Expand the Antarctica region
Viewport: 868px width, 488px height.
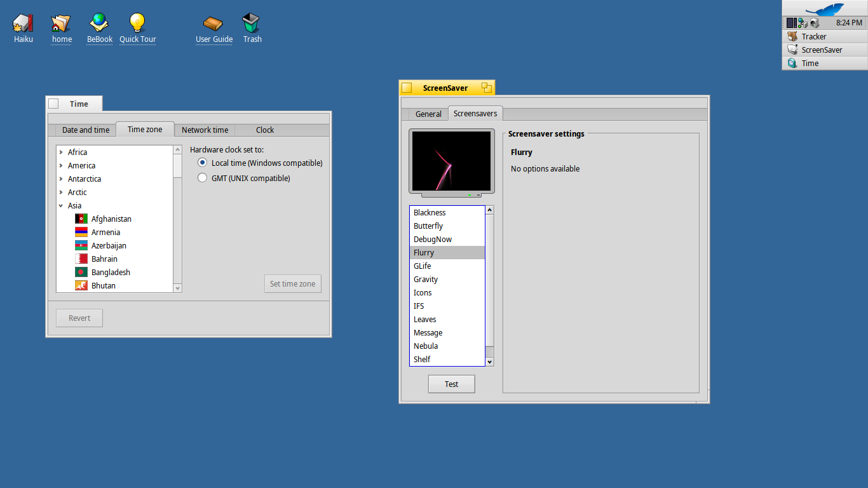coord(61,179)
